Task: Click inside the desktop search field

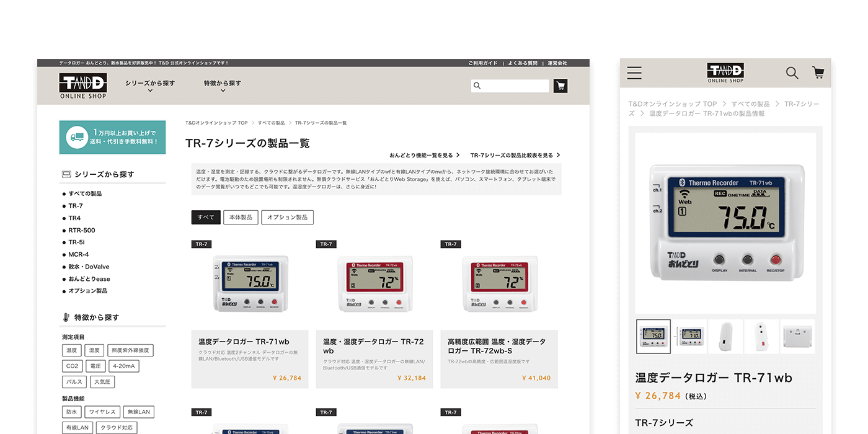Action: pos(510,86)
